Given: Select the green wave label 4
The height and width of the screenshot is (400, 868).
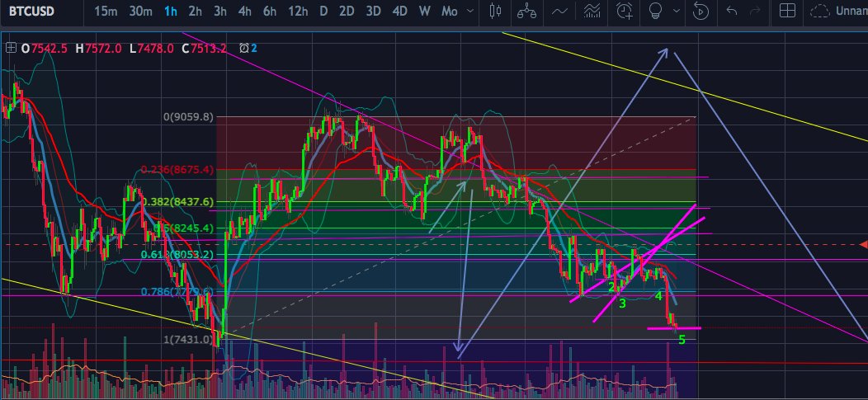Looking at the screenshot, I should click(658, 296).
